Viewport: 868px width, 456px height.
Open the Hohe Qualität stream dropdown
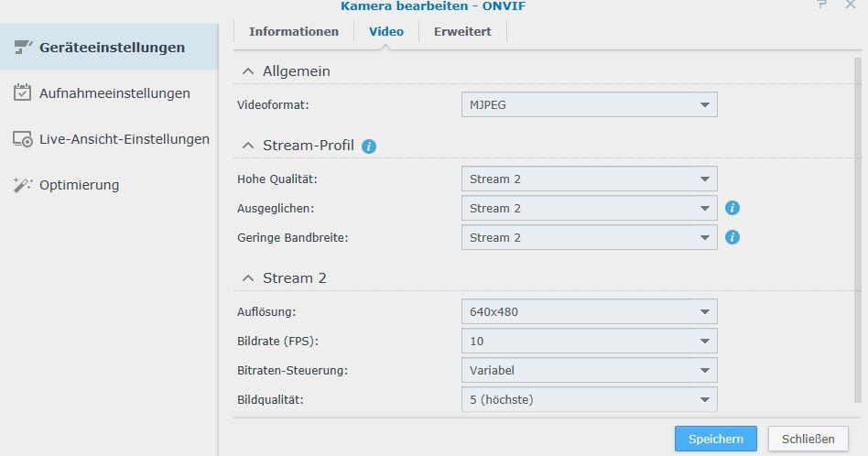pos(589,179)
